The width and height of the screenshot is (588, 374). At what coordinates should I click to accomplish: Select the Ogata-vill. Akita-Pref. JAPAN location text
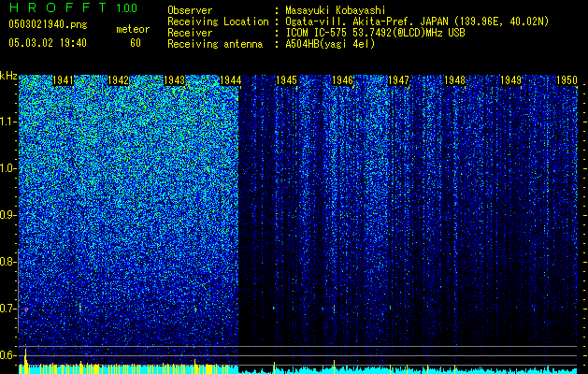417,22
